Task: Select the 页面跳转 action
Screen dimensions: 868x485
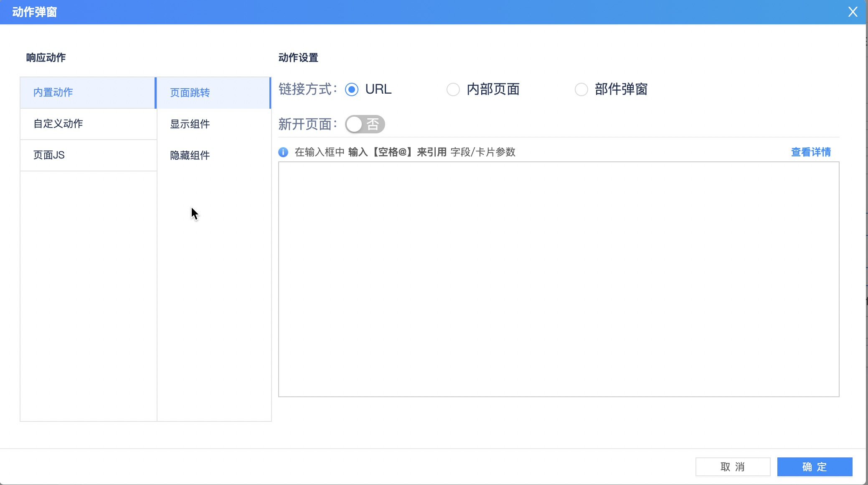Action: 214,93
